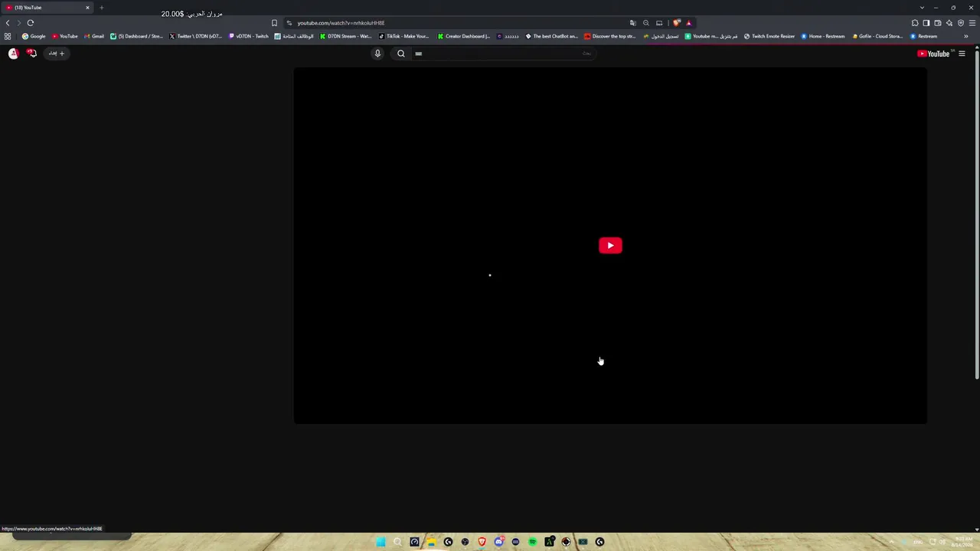Click into the YouTube search field
Viewport: 980px width, 551px height.
coord(505,54)
